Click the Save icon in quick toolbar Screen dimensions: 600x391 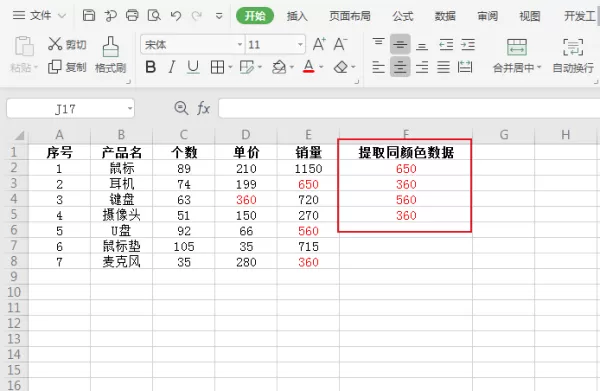click(x=89, y=15)
